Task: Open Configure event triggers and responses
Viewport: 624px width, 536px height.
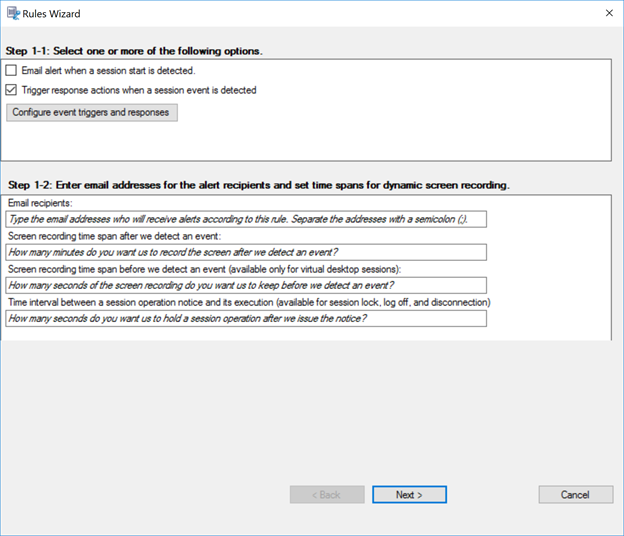Action: (x=94, y=112)
